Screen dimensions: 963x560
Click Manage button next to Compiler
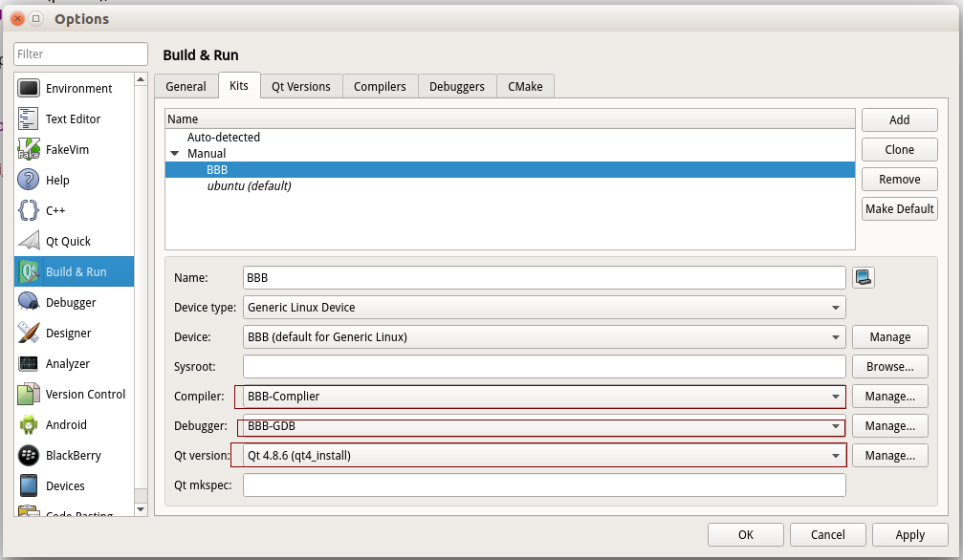tap(890, 396)
